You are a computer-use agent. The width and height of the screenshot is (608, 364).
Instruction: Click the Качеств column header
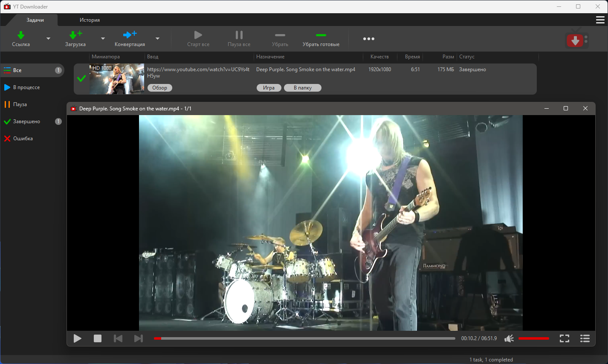pyautogui.click(x=379, y=57)
